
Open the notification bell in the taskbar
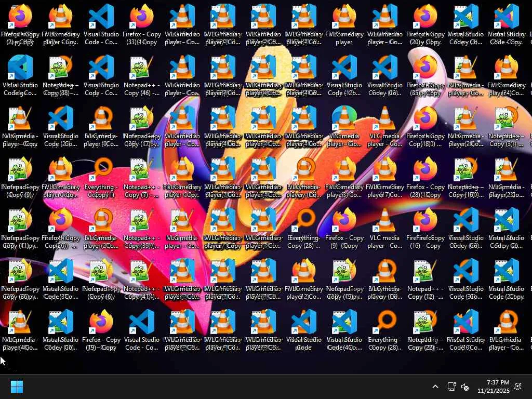[x=518, y=387]
